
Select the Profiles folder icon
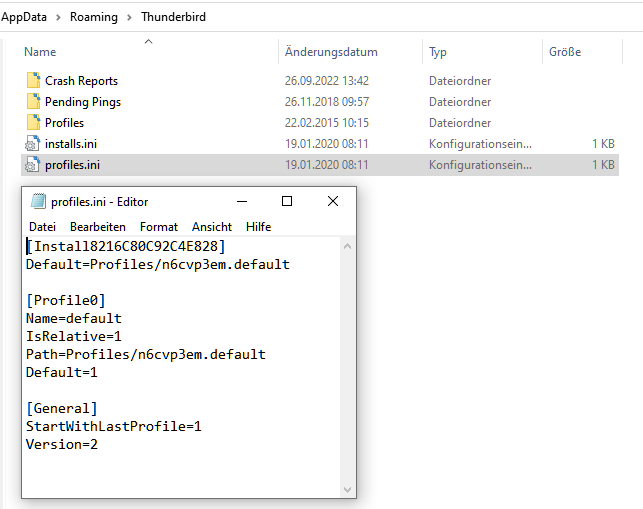33,122
